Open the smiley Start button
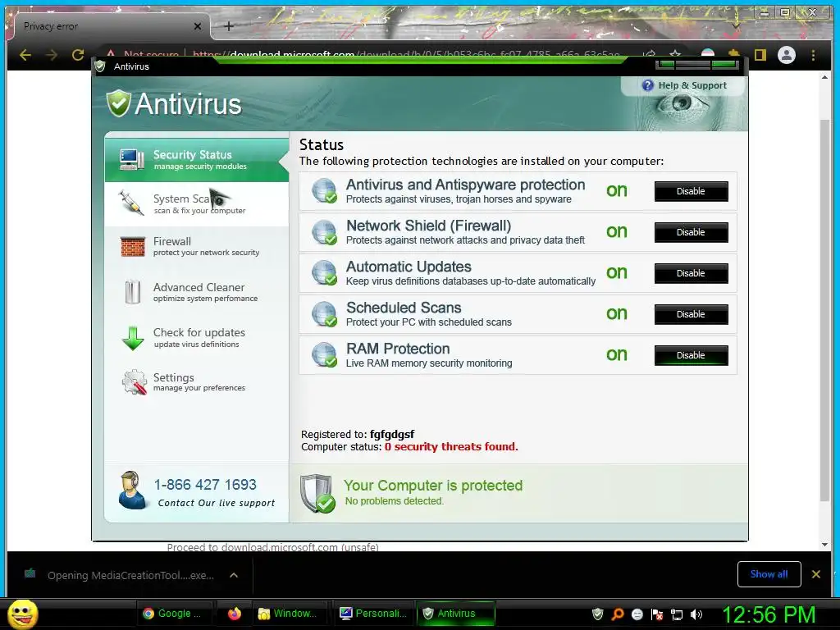Viewport: 840px width, 630px height. 22,614
